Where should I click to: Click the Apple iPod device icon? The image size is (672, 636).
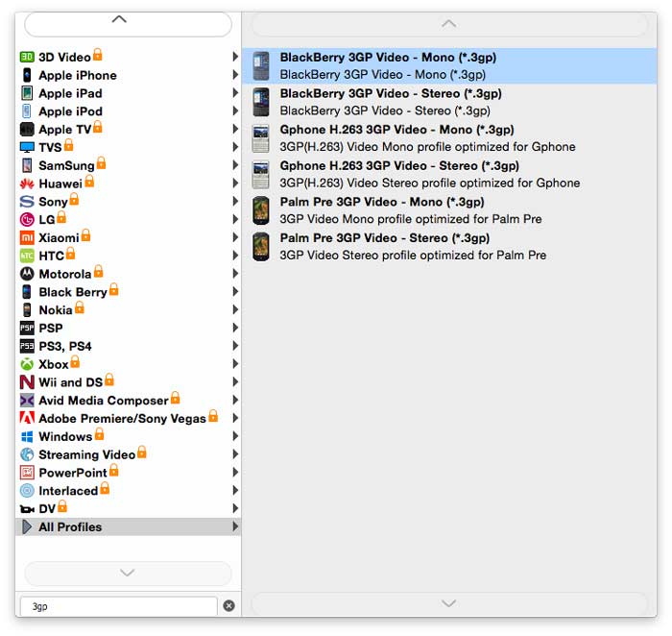27,111
